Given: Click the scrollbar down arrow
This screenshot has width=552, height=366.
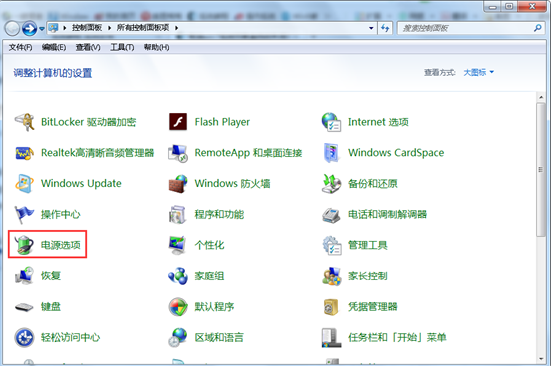Looking at the screenshot, I should pos(541,359).
